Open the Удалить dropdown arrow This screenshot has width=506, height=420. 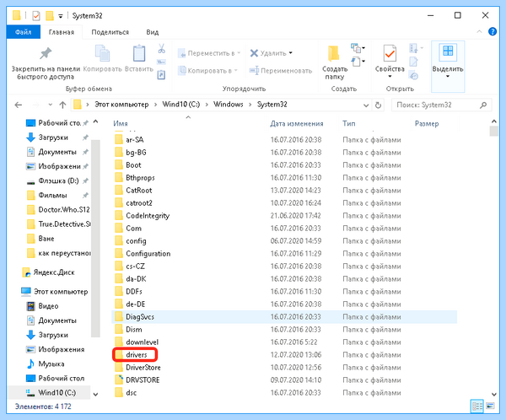coord(291,53)
